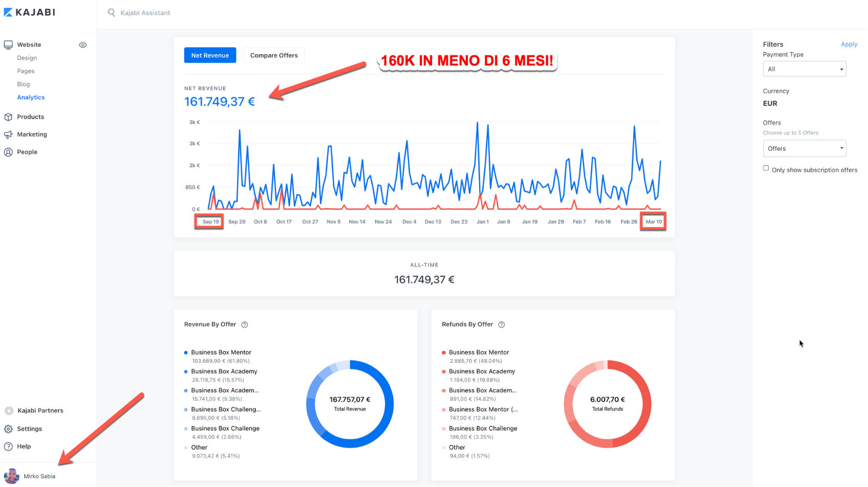Click the Kajabi Assistant search field
868x487 pixels.
click(145, 13)
